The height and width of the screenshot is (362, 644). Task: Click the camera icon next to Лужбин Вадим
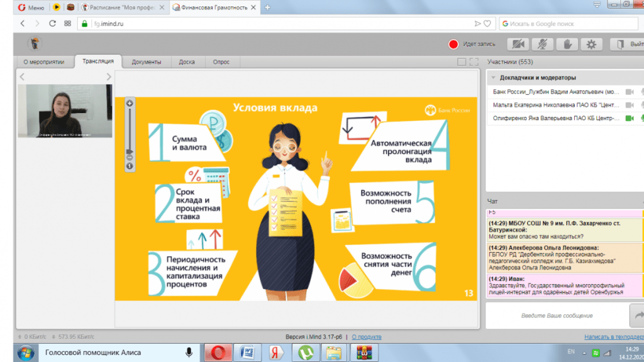630,92
